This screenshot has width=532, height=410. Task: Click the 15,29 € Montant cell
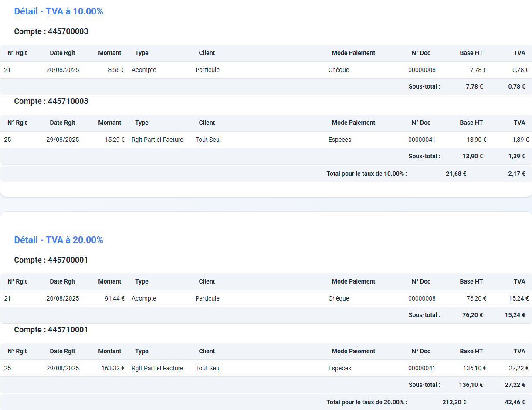(115, 140)
